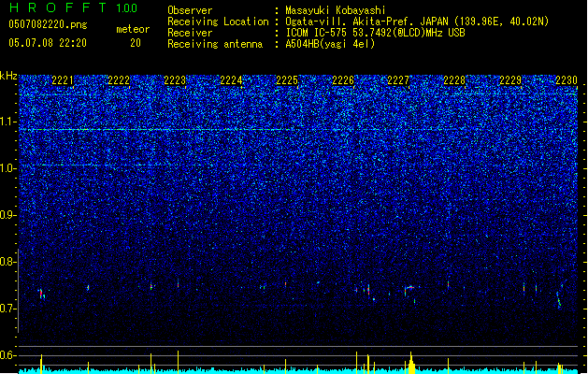
Task: Click the 0.9 frequency axis label
Action: [7, 215]
